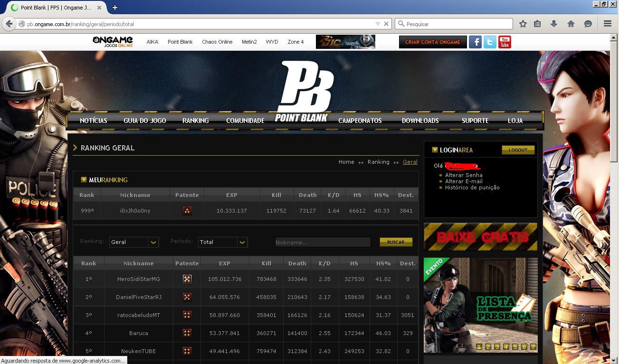Go to Zone 4 game link

tap(295, 42)
